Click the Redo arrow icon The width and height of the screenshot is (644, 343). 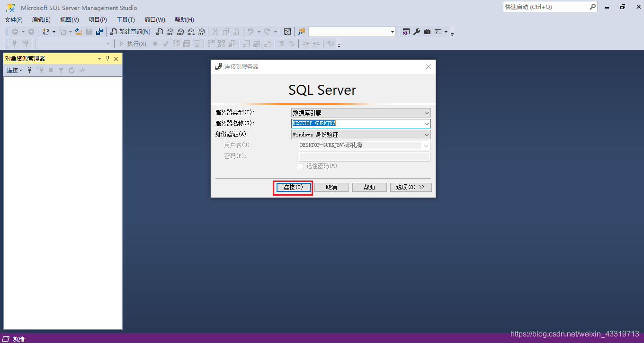point(267,32)
